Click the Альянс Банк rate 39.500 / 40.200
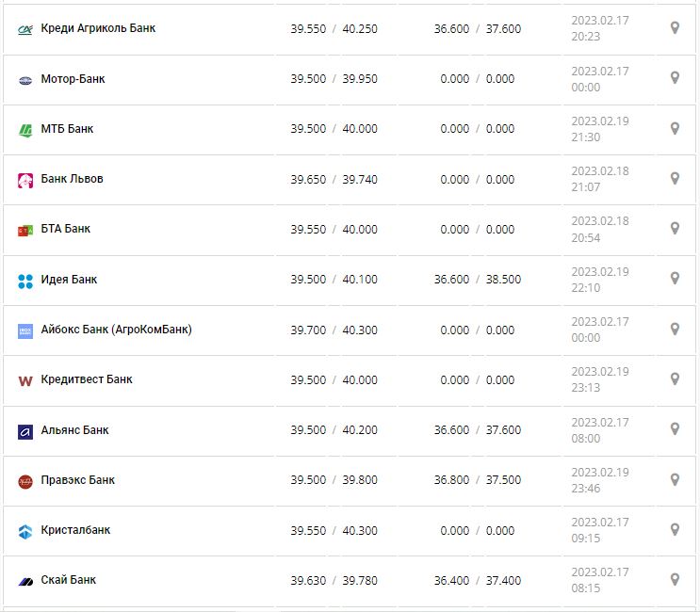700x612 pixels. pyautogui.click(x=334, y=430)
